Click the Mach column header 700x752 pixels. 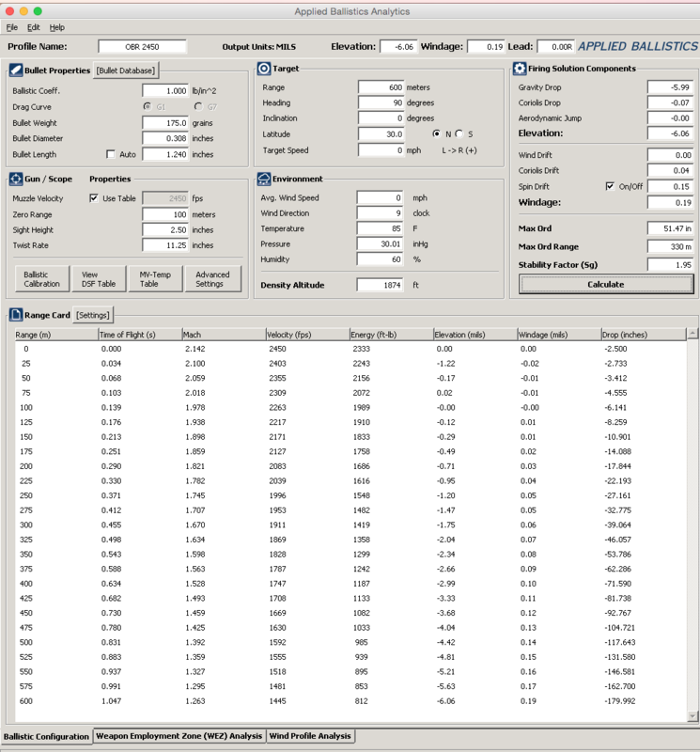point(224,335)
